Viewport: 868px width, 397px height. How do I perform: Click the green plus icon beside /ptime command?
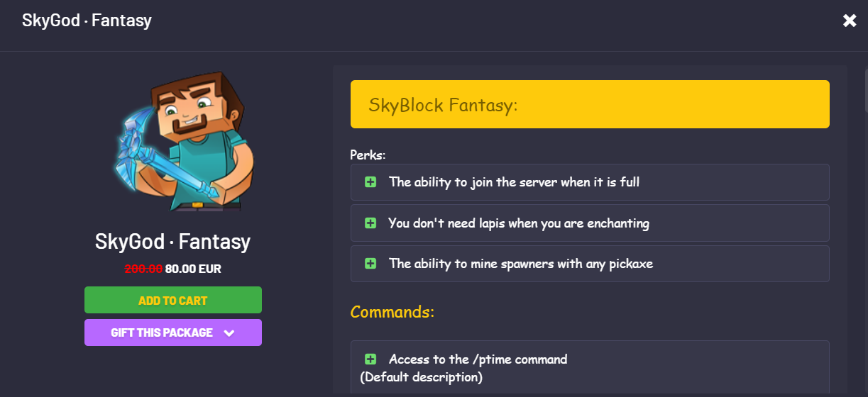tap(370, 359)
